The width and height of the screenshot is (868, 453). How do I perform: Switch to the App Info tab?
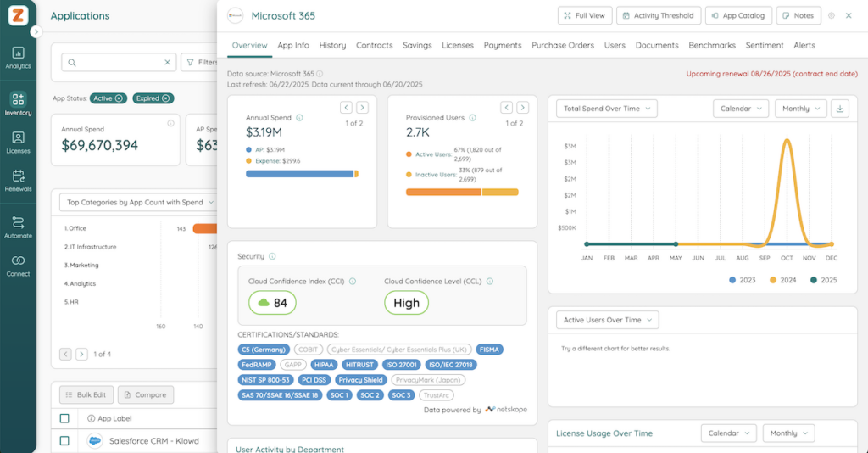click(293, 46)
